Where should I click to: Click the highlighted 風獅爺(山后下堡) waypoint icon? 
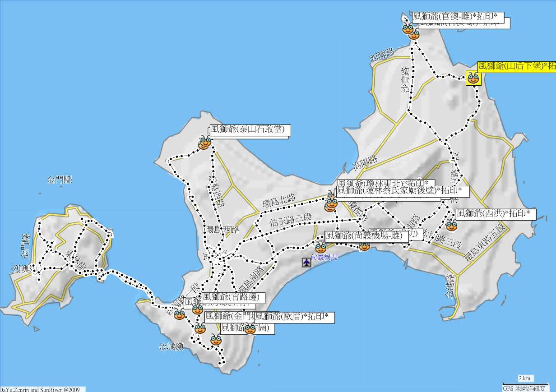tap(473, 78)
